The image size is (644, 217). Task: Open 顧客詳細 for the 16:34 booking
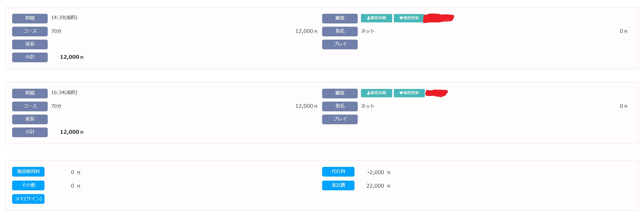376,93
